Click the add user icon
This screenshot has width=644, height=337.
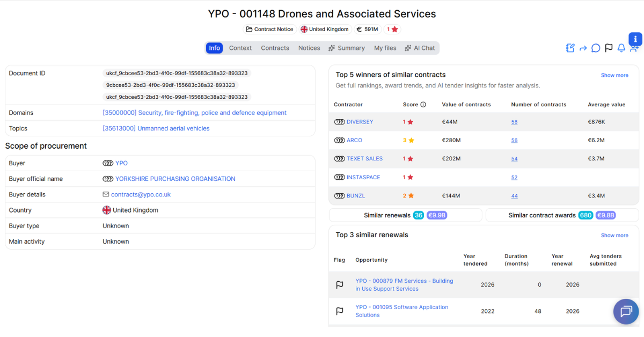tap(634, 49)
